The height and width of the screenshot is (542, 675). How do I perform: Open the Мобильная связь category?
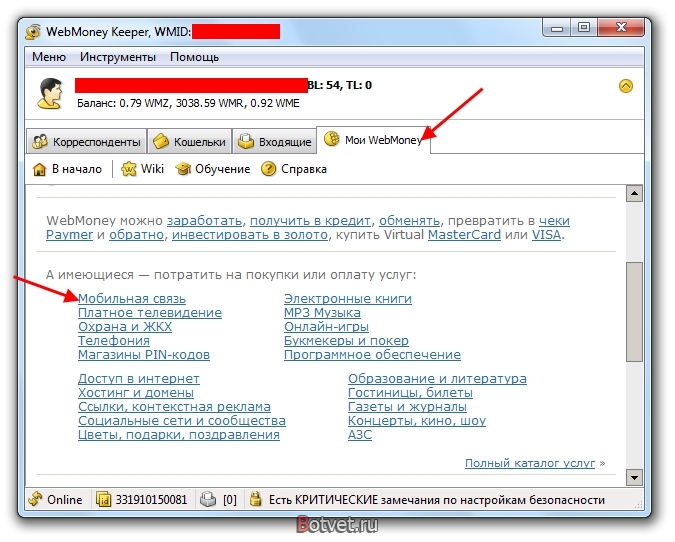[x=132, y=299]
